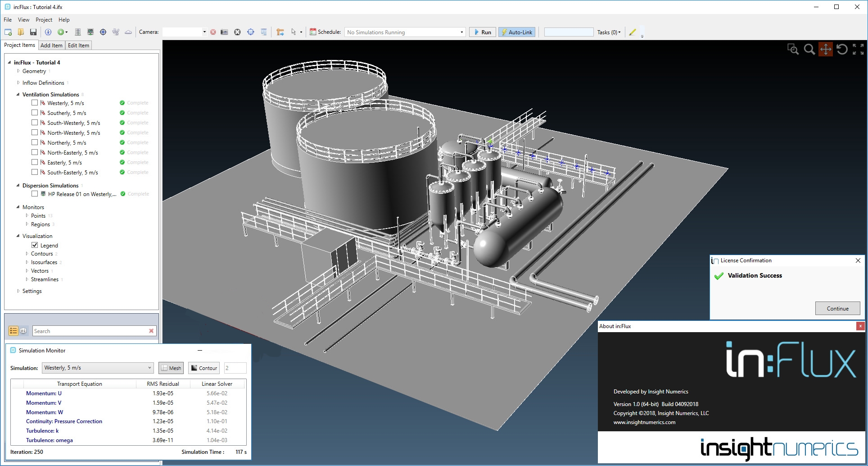
Task: Click the camera snapshot icon
Action: click(224, 32)
